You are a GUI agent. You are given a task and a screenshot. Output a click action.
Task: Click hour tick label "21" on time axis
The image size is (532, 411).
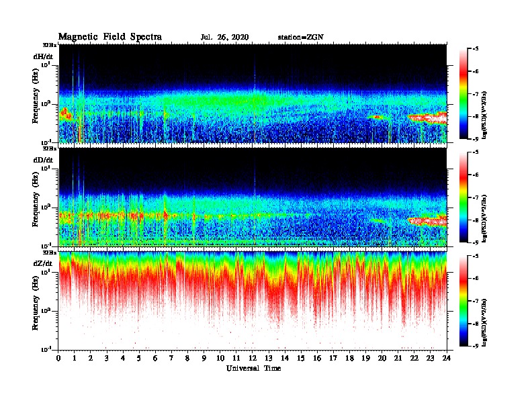click(398, 359)
